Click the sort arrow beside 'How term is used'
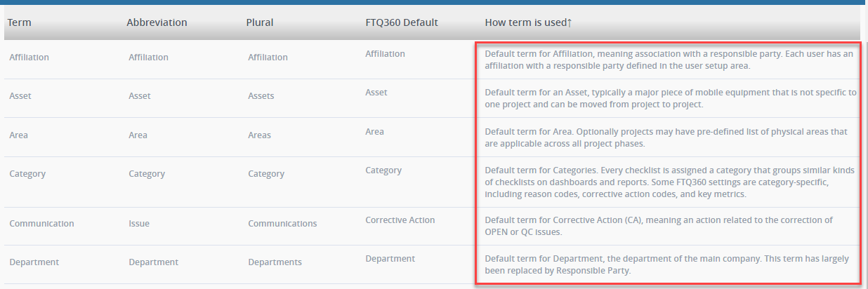 pos(570,22)
